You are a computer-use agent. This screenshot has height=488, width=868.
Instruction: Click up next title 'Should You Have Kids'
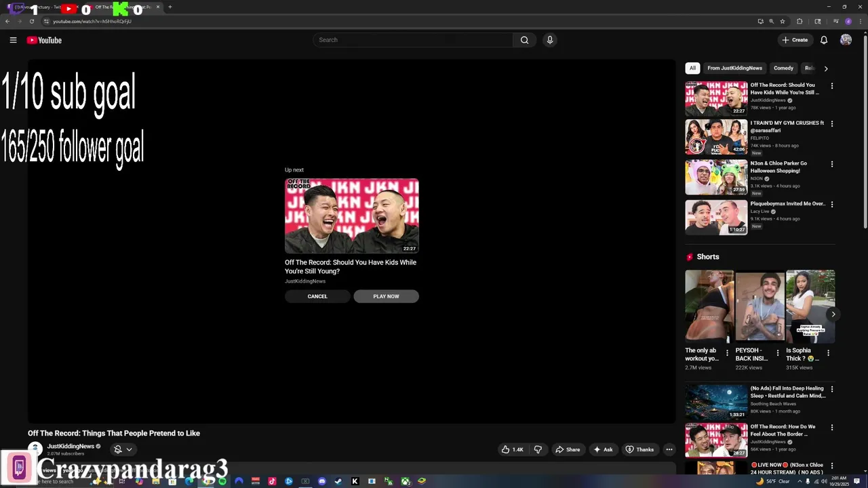tap(351, 266)
